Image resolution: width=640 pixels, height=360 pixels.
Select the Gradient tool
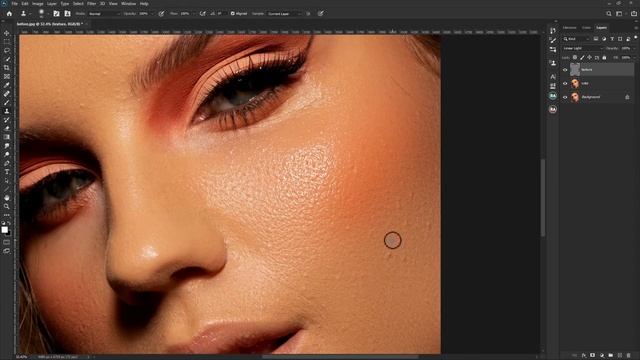pos(7,137)
